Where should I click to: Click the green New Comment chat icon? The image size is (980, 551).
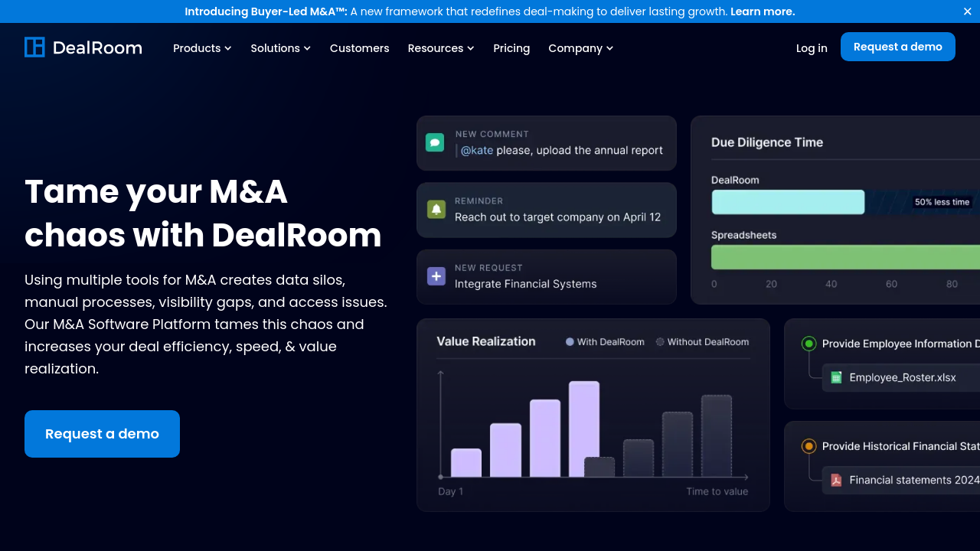[435, 142]
